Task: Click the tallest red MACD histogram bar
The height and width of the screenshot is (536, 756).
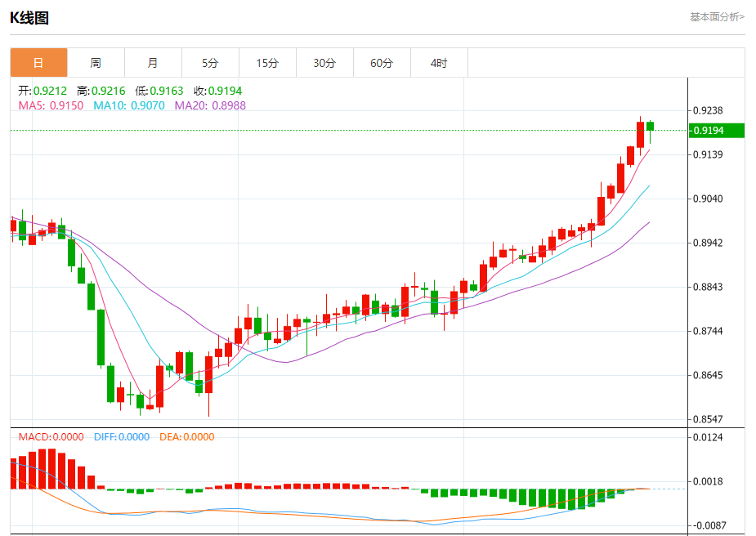Action: [x=51, y=468]
